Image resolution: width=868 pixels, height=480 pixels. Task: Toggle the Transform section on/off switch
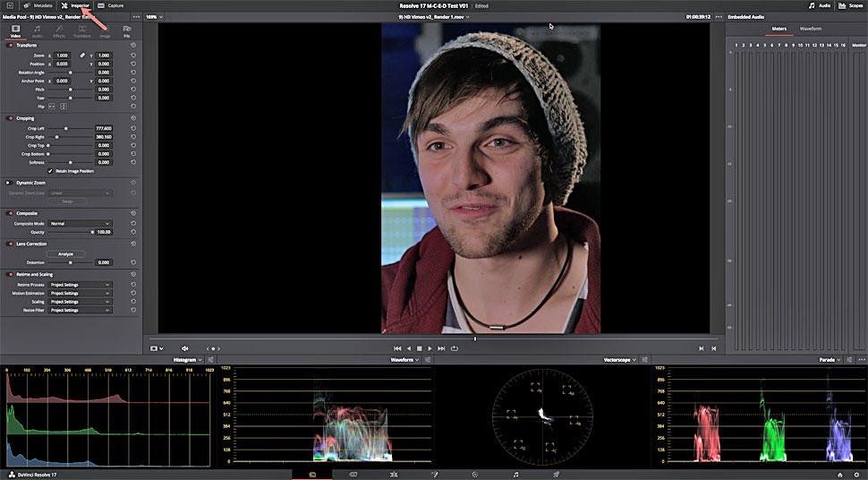tap(10, 45)
